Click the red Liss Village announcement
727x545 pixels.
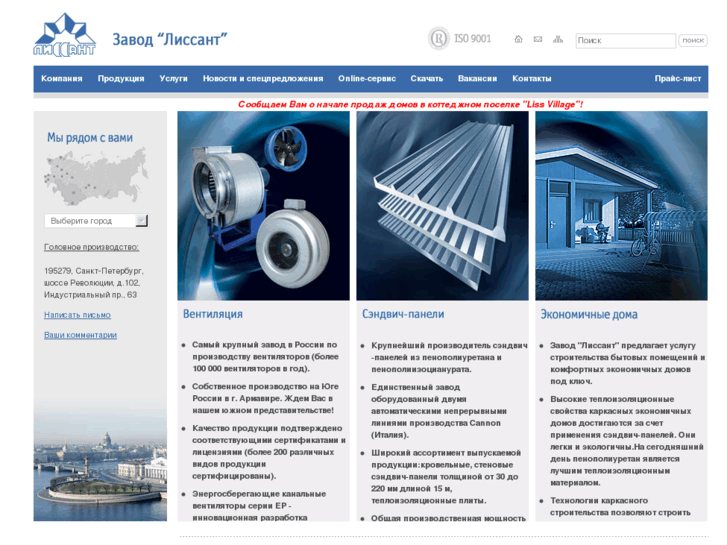coord(411,104)
